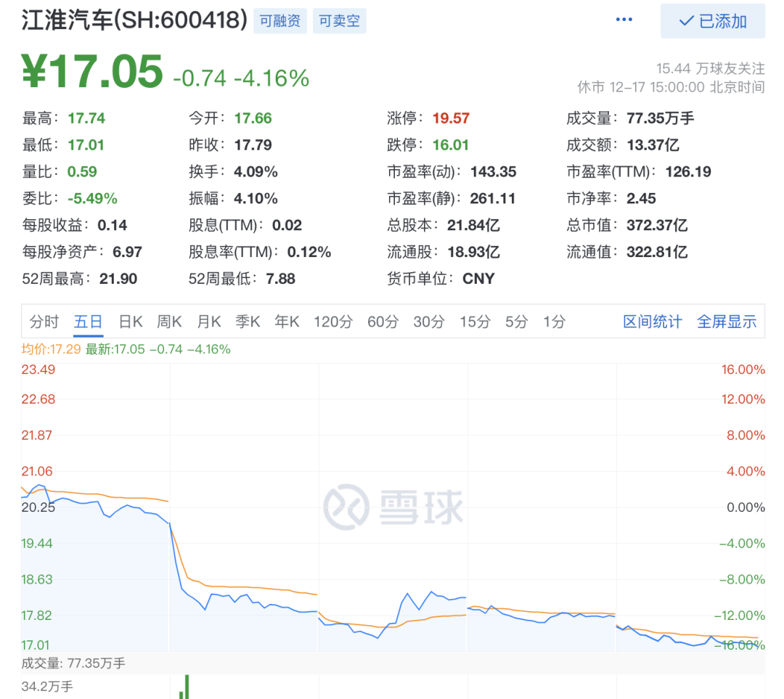The width and height of the screenshot is (784, 699).
Task: Click the 可融资 tag
Action: point(280,21)
